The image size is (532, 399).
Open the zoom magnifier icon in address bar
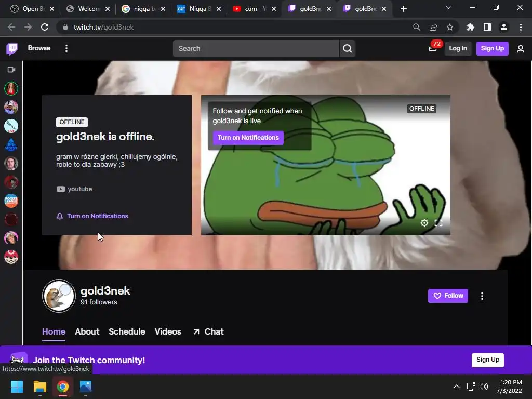click(416, 27)
